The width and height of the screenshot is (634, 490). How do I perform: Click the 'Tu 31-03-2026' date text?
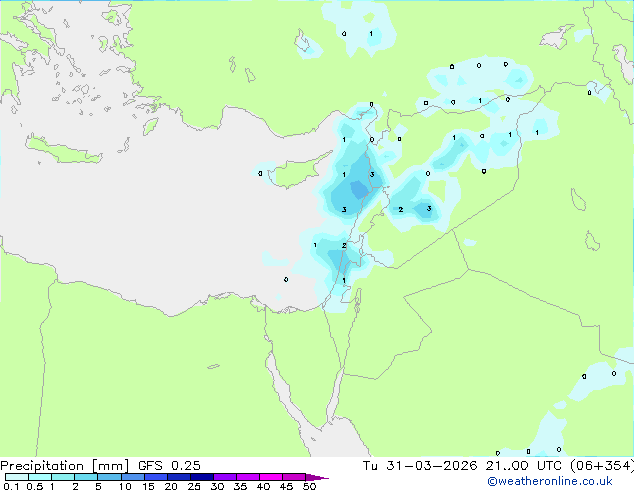pyautogui.click(x=420, y=466)
